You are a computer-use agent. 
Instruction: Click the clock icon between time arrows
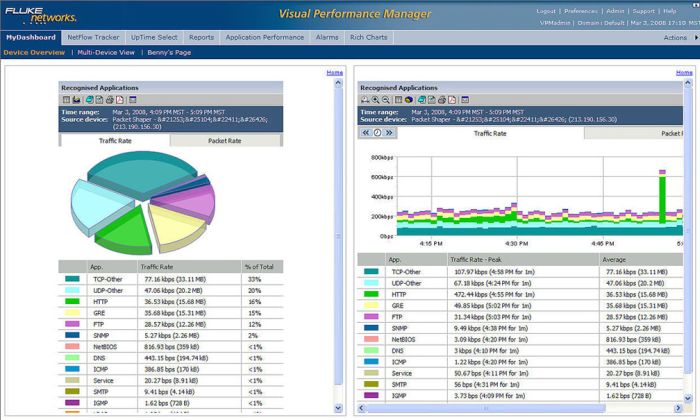click(377, 132)
